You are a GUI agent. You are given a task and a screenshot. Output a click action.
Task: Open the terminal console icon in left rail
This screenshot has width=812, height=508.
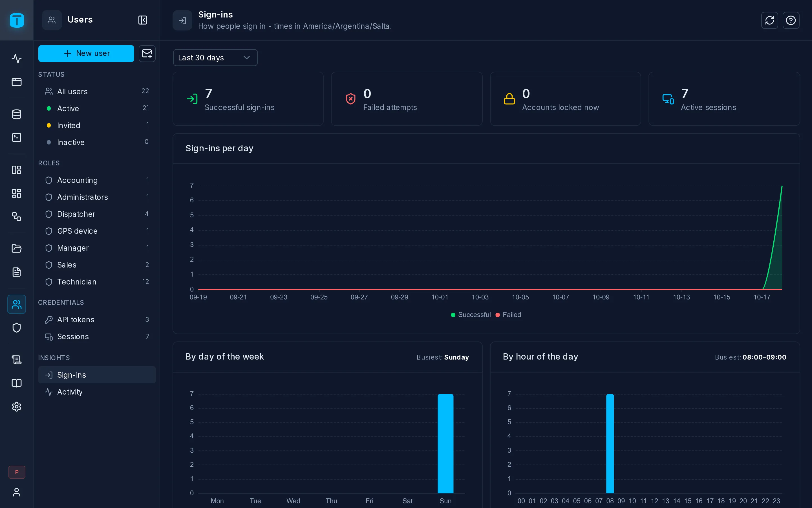coord(16,137)
